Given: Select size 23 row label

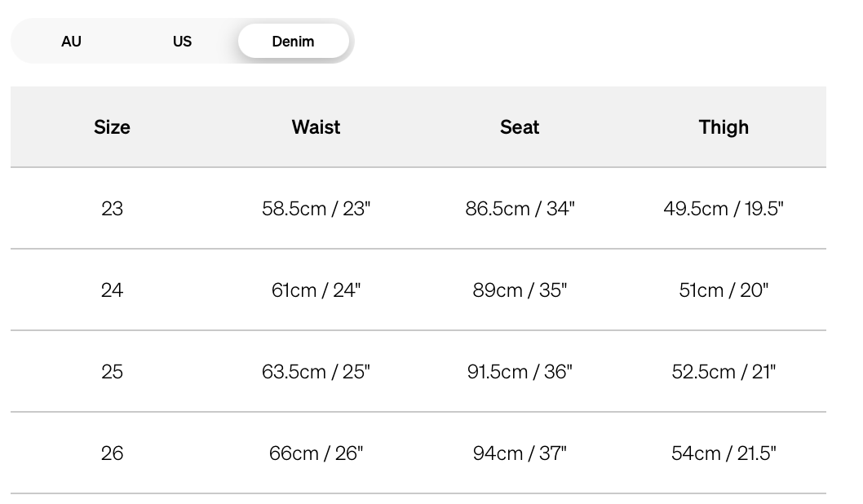Looking at the screenshot, I should (112, 209).
